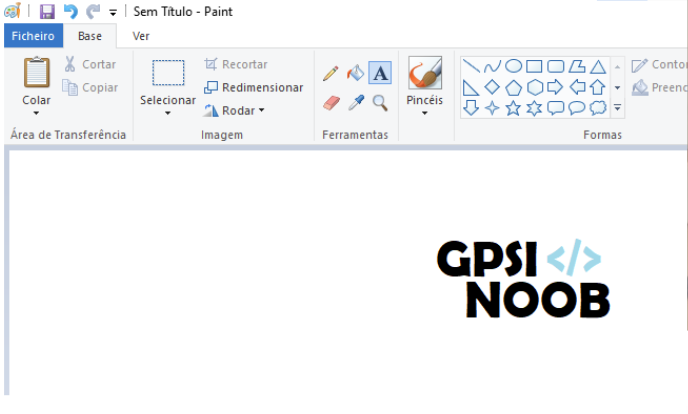Click the Redimensionar button
The height and width of the screenshot is (414, 688).
click(x=253, y=87)
